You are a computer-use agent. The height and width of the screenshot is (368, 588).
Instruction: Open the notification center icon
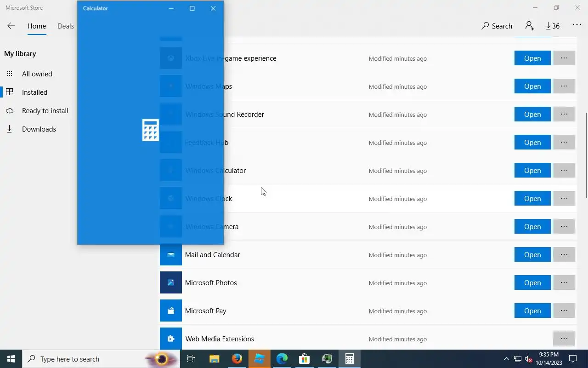573,359
